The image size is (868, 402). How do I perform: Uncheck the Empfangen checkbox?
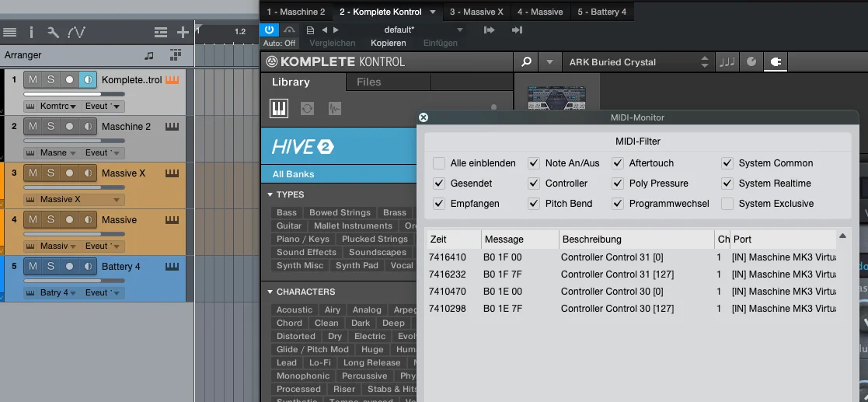coord(439,204)
